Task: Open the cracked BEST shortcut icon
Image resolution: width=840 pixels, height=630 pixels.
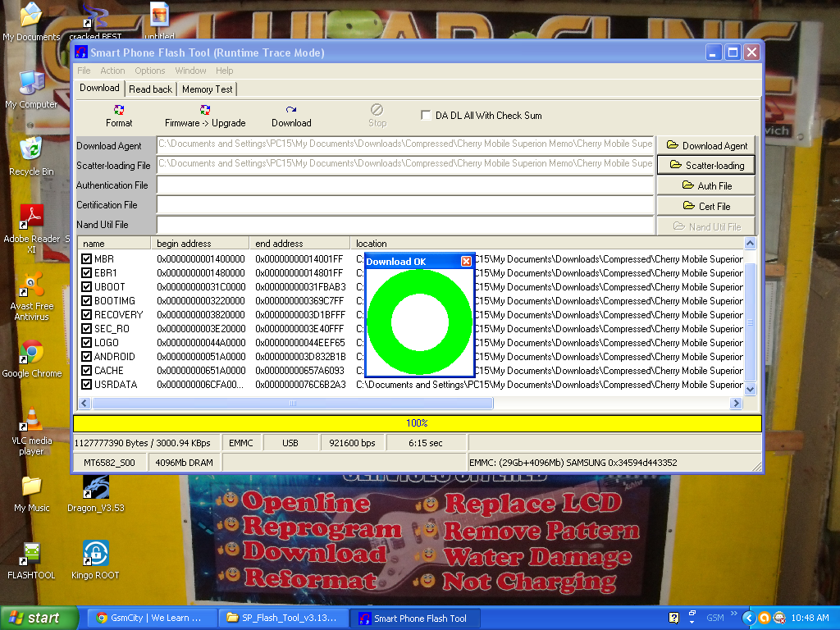Action: (95, 21)
